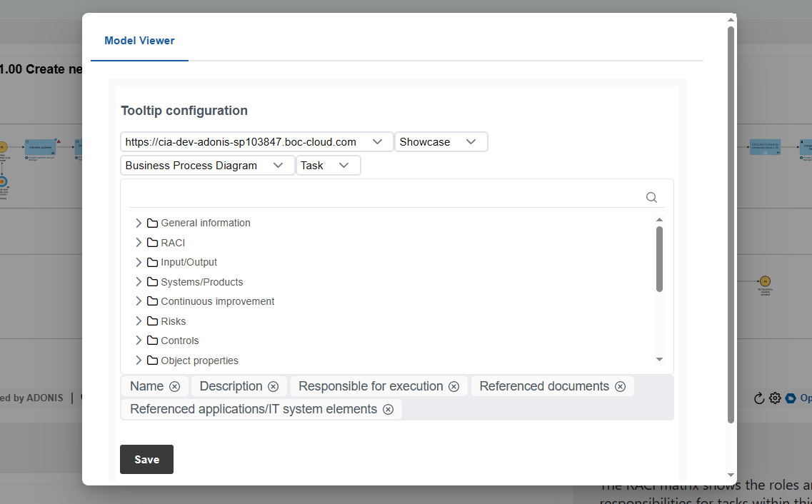812x504 pixels.
Task: Open the adonis-sp103847 URL dropdown
Action: coord(377,141)
